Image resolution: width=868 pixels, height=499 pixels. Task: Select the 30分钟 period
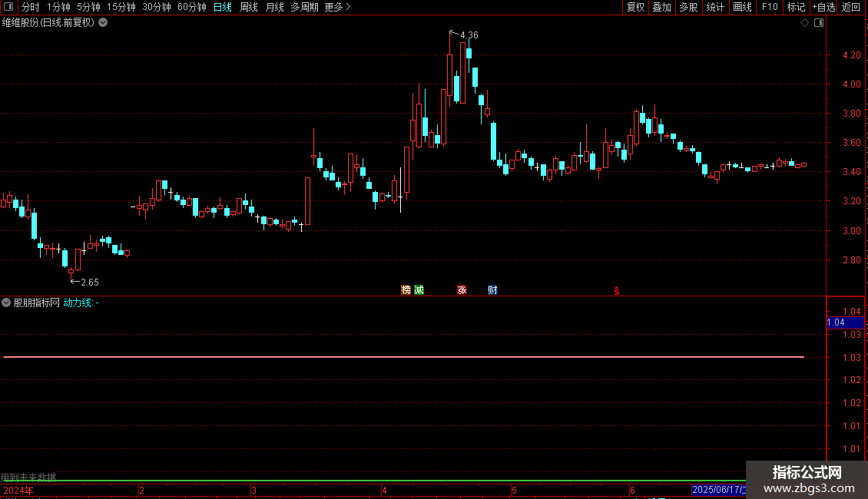[x=156, y=7]
